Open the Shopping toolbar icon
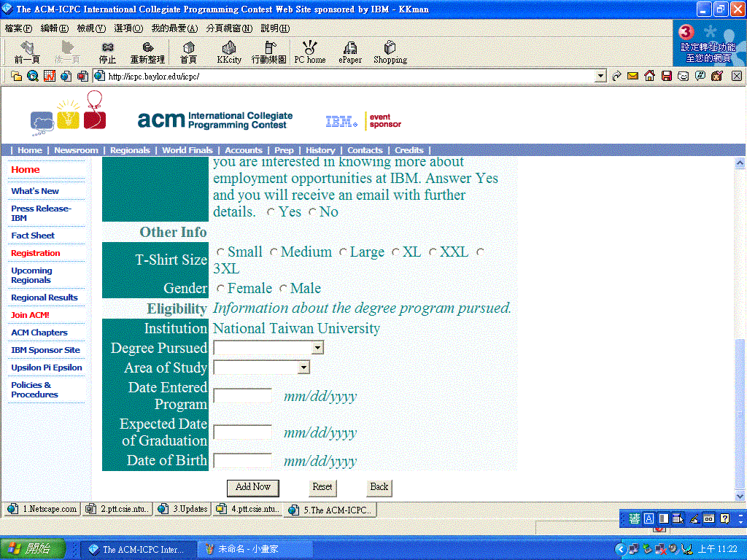 point(390,52)
